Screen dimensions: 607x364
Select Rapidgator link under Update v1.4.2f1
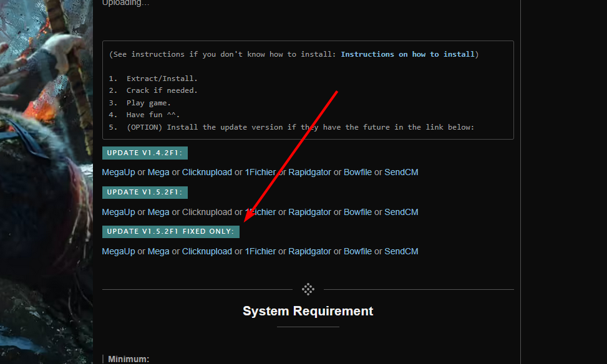(x=309, y=172)
